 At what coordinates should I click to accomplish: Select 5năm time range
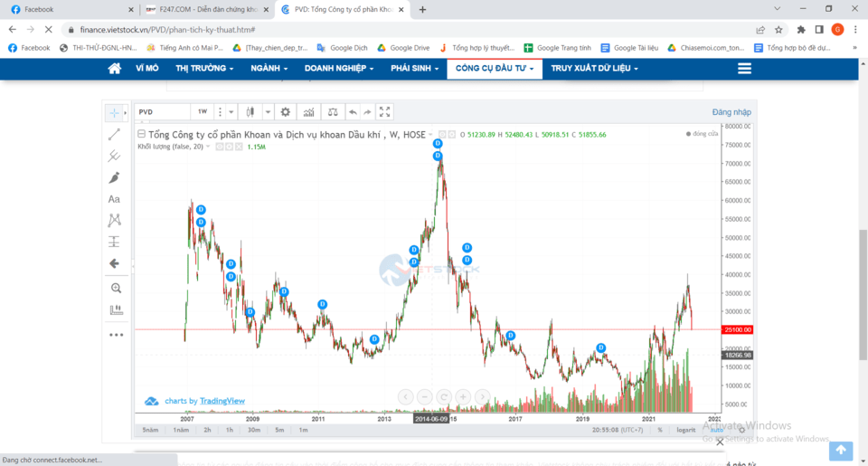point(150,430)
